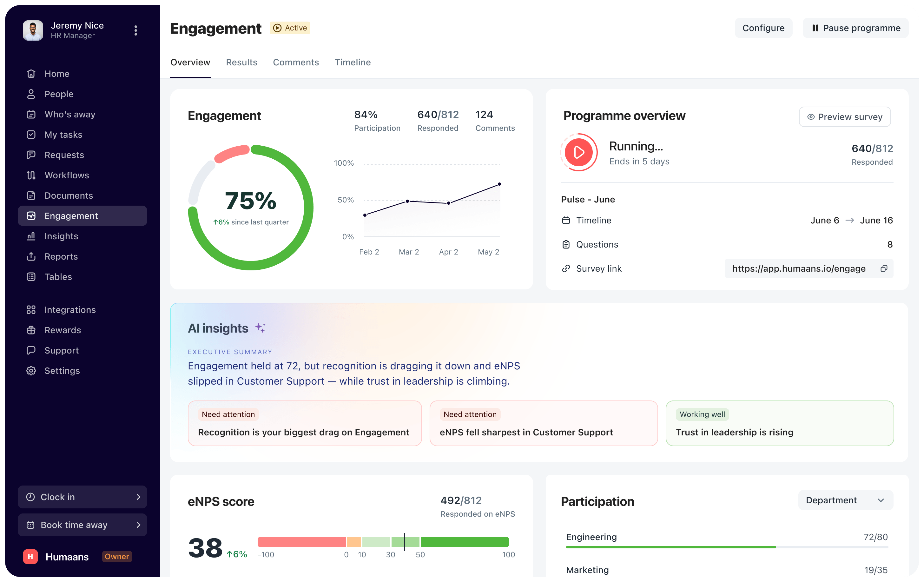The width and height of the screenshot is (924, 582).
Task: Click the May 2 data point on chart
Action: click(499, 185)
